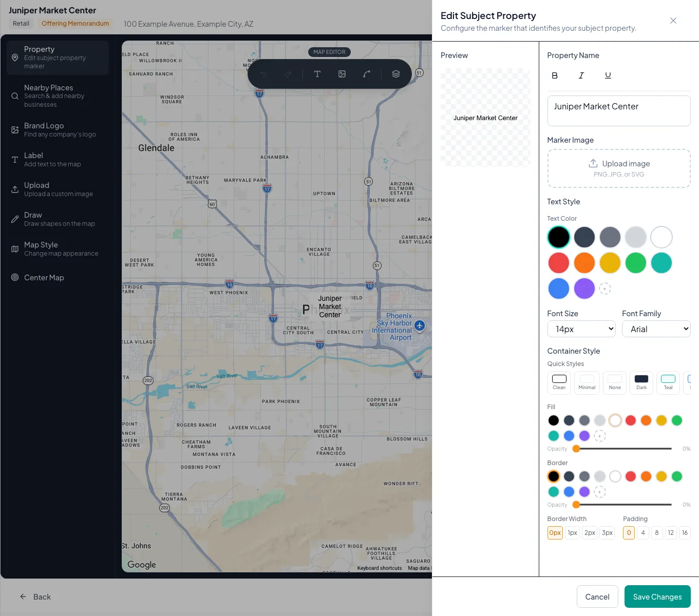
Task: Open Nearby Places in sidebar
Action: pyautogui.click(x=58, y=96)
